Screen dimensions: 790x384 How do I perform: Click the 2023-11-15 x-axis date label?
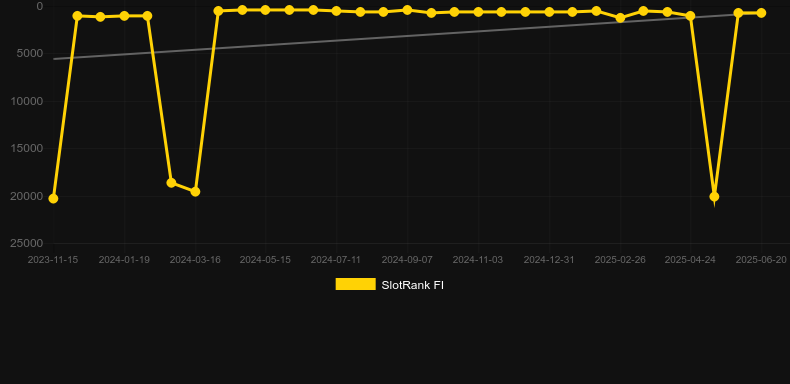(x=53, y=260)
